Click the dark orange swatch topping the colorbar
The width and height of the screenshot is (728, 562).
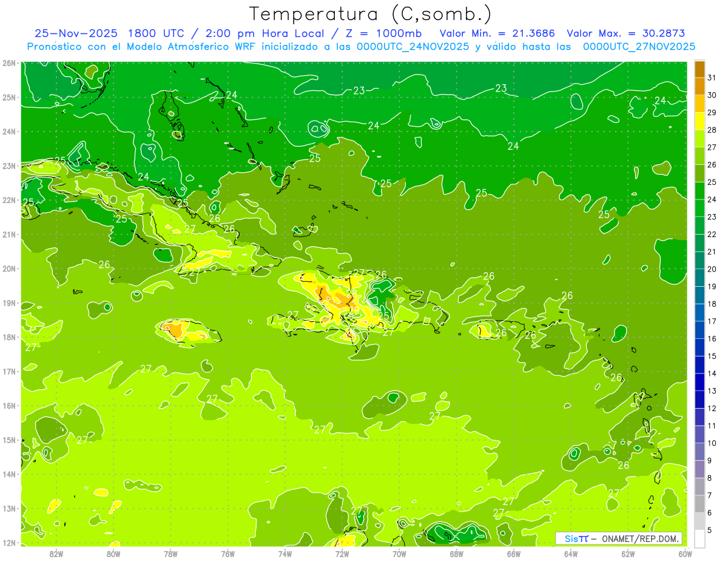699,69
